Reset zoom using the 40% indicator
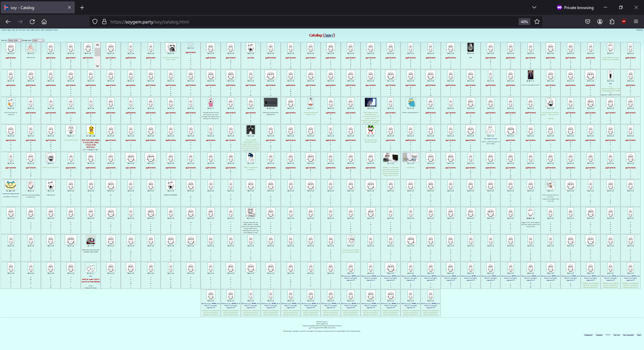Viewport: 644px width, 350px height. pos(524,22)
